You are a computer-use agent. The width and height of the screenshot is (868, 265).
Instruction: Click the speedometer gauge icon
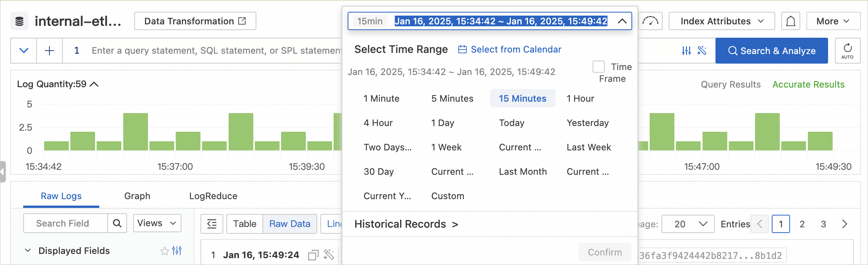click(650, 21)
